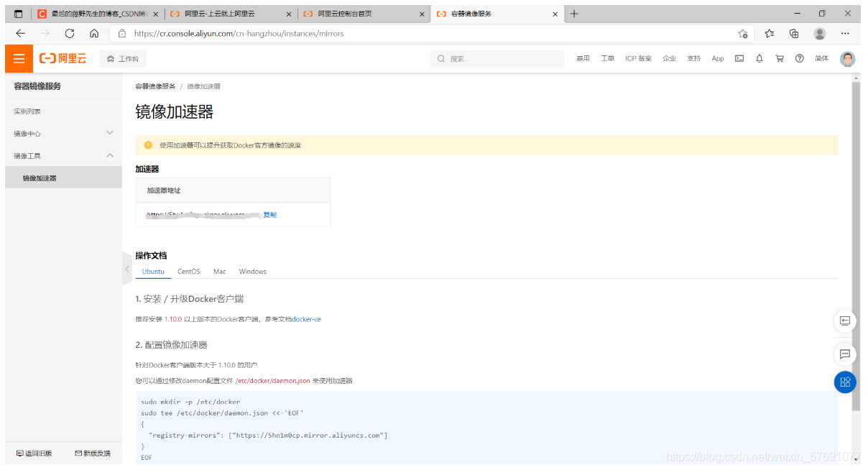Open the browser settings ellipsis menu
The image size is (868, 470).
click(845, 34)
